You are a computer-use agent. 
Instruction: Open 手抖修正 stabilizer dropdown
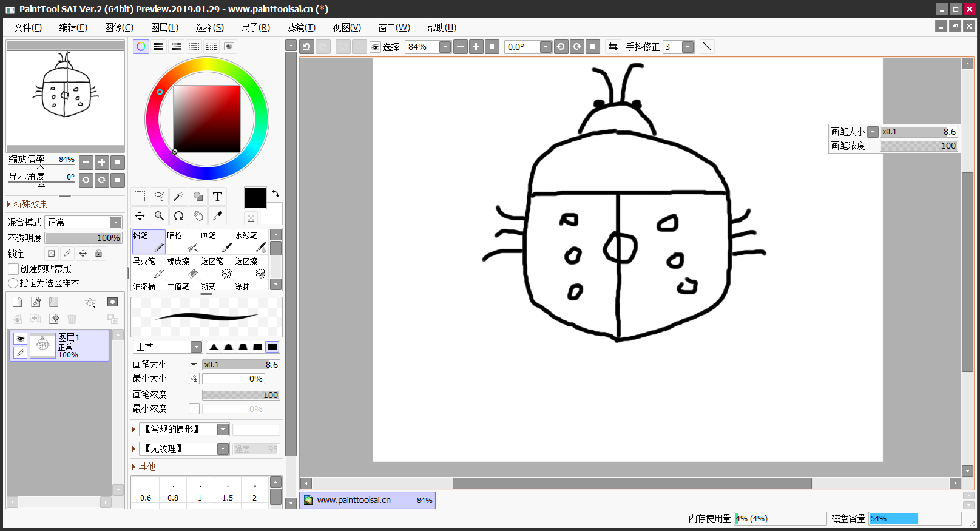coord(688,47)
